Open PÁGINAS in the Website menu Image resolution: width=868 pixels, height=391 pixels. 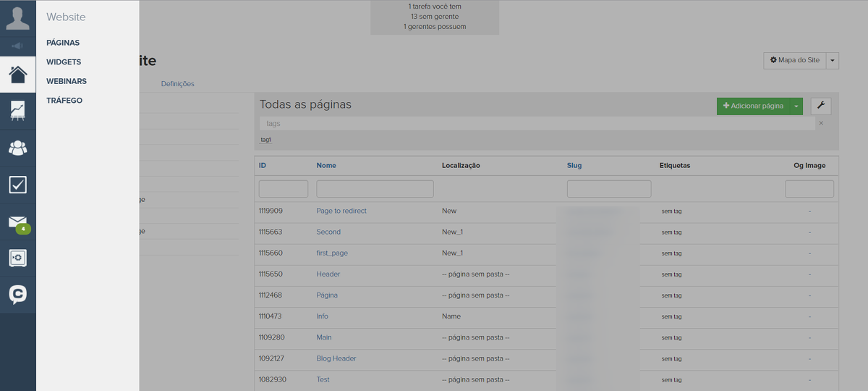[x=63, y=43]
